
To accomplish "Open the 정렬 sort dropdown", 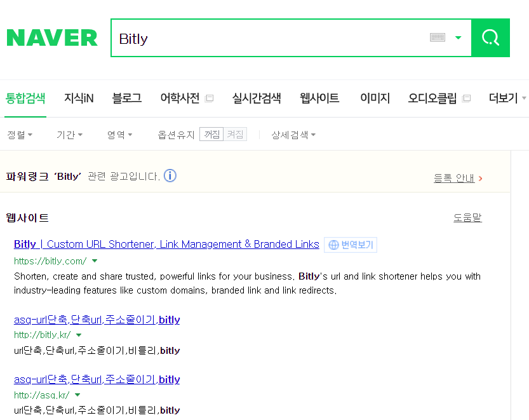I will [x=20, y=135].
